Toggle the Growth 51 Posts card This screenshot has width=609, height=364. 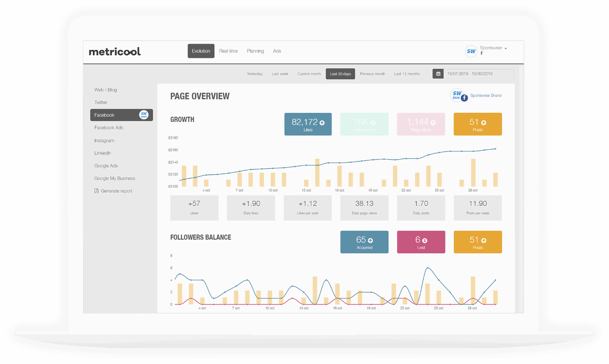[477, 124]
